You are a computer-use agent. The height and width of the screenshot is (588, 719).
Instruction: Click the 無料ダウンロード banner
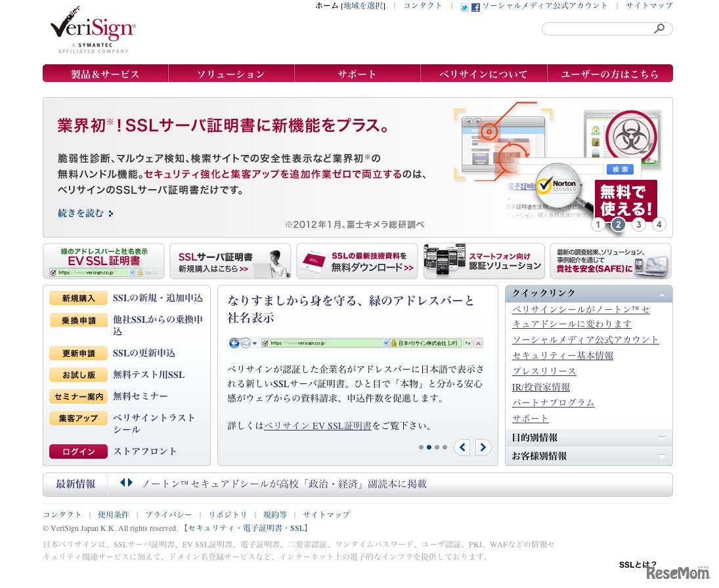(x=357, y=261)
